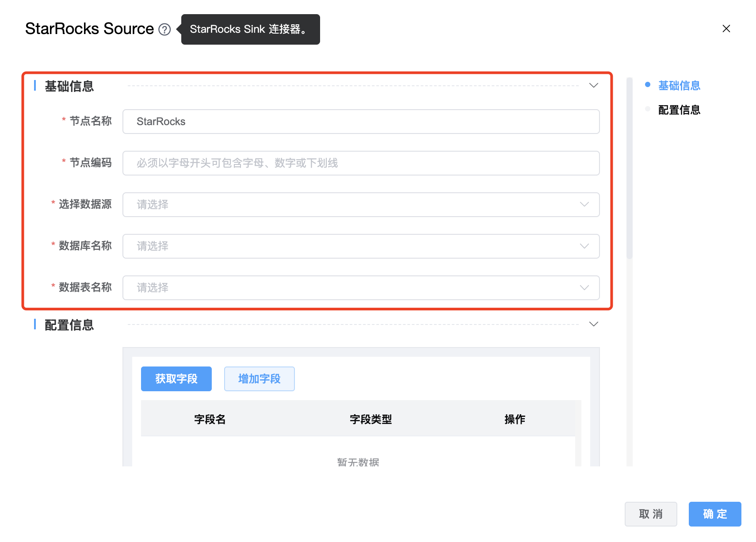Click the 增加字段 button

pyautogui.click(x=259, y=379)
